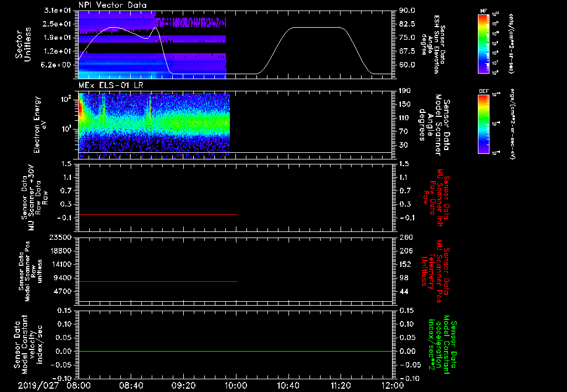Image resolution: width=567 pixels, height=392 pixels.
Task: Click the red high-flux region in the ELS spectrogram
Action: point(81,107)
